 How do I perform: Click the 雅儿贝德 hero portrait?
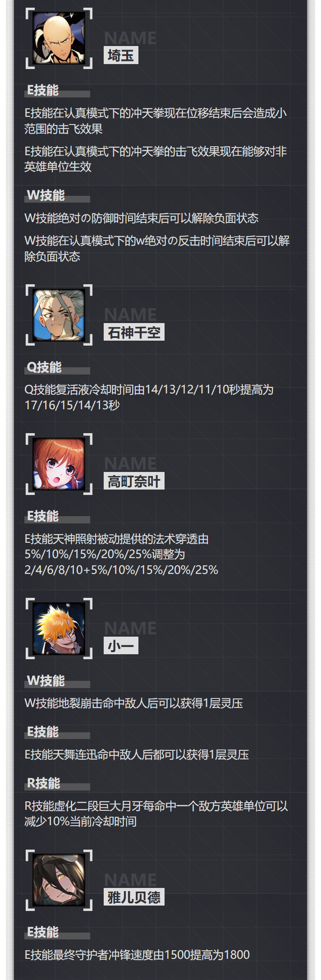59,880
